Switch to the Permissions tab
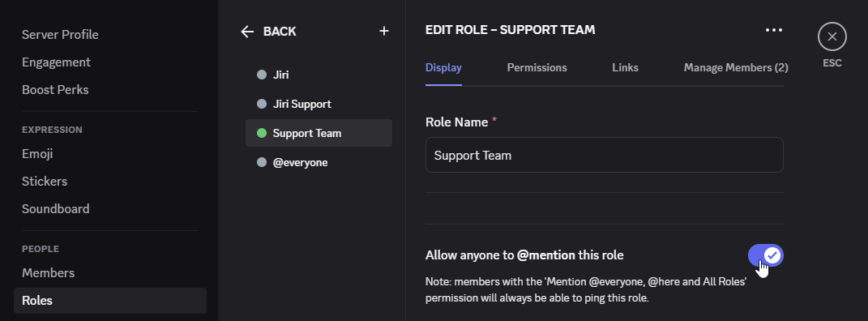The width and height of the screenshot is (868, 321). (537, 67)
